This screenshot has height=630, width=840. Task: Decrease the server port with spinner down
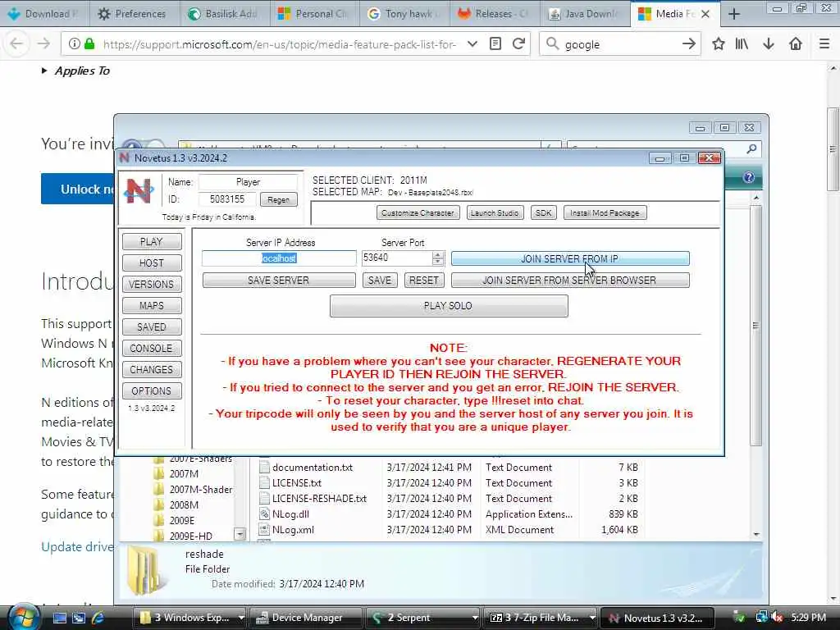pos(438,262)
